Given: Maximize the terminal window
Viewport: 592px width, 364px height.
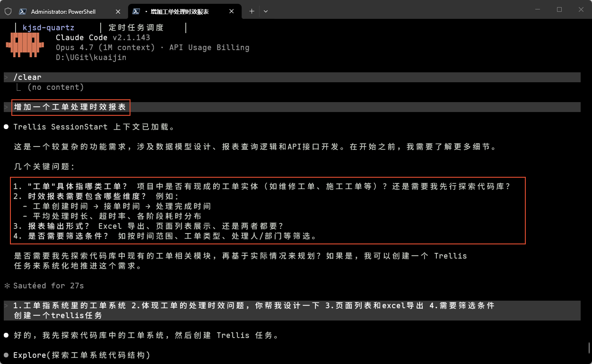Looking at the screenshot, I should (559, 9).
